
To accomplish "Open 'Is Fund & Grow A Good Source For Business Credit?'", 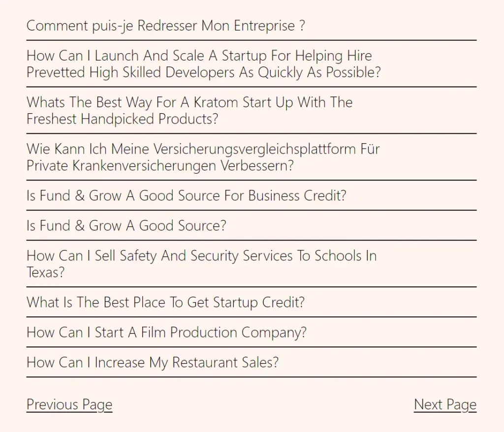I will pyautogui.click(x=186, y=196).
